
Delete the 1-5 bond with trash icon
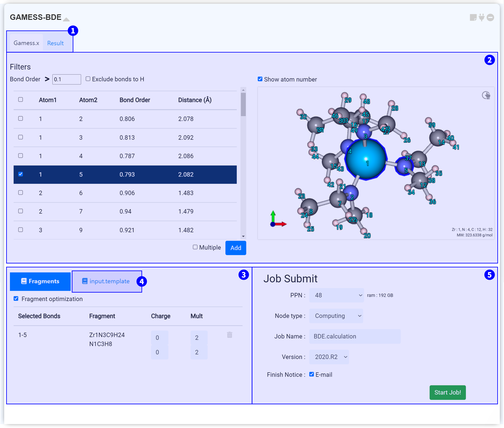click(x=230, y=335)
